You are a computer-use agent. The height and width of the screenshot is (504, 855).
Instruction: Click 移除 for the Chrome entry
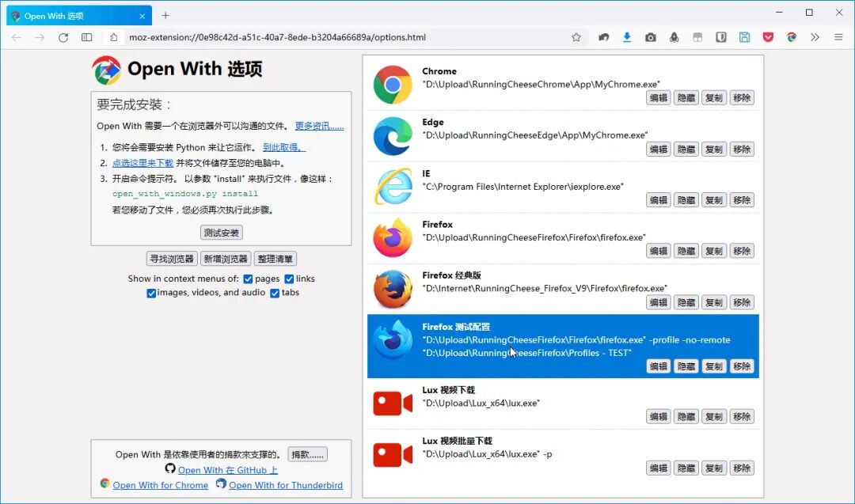[x=742, y=98]
